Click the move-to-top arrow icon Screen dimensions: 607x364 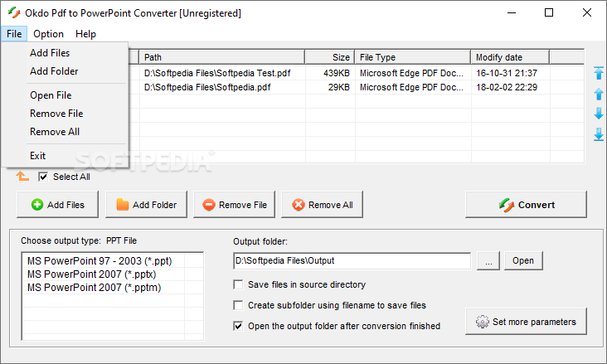click(x=599, y=73)
